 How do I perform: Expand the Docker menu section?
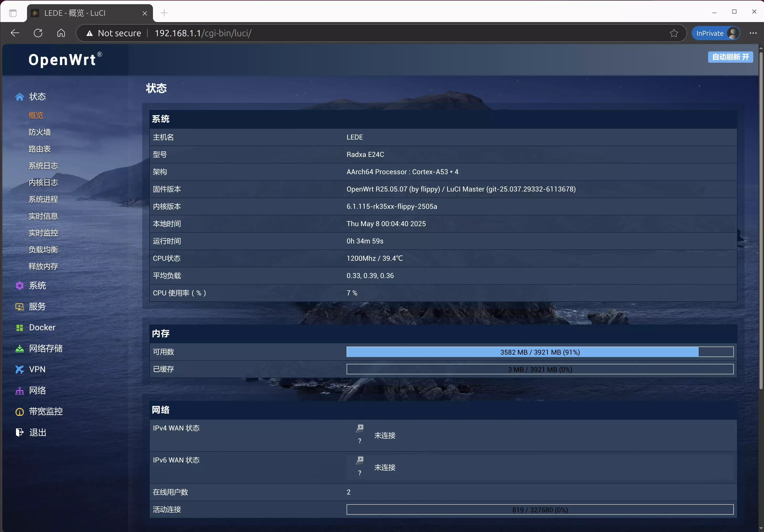[x=42, y=328]
